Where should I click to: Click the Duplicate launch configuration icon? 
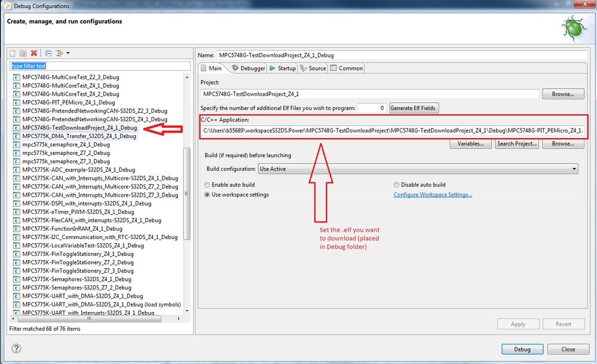pyautogui.click(x=23, y=53)
